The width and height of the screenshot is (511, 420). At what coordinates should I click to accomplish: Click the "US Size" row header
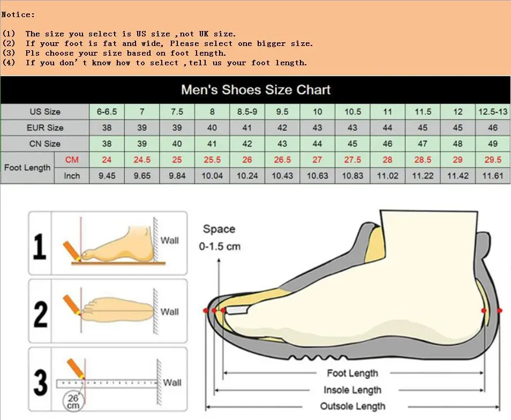(45, 112)
